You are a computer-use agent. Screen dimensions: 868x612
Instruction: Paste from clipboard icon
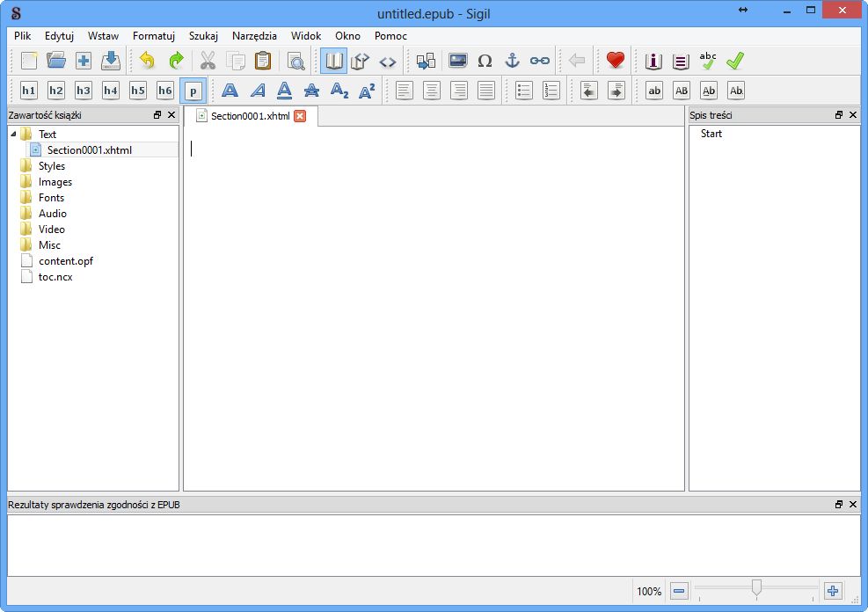(x=262, y=61)
